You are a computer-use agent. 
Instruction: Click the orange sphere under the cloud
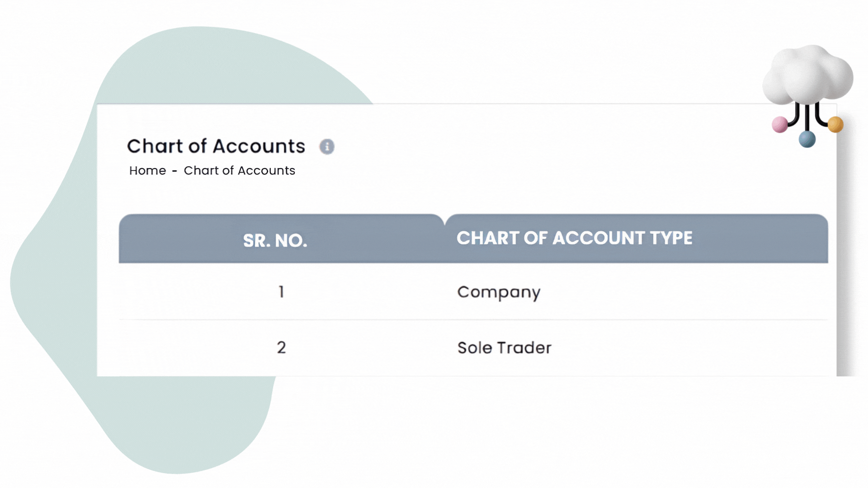point(835,124)
